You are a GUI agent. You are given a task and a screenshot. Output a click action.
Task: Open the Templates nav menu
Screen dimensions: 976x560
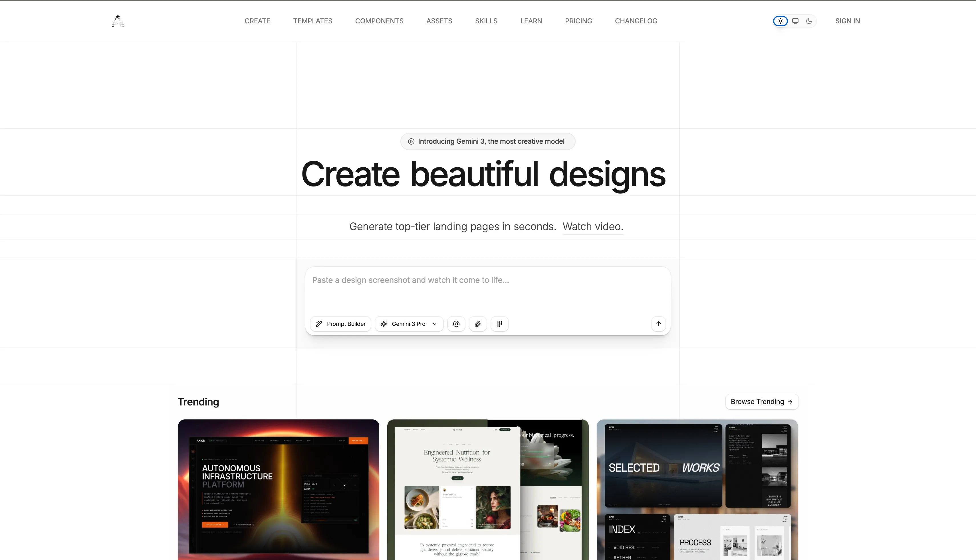[312, 21]
